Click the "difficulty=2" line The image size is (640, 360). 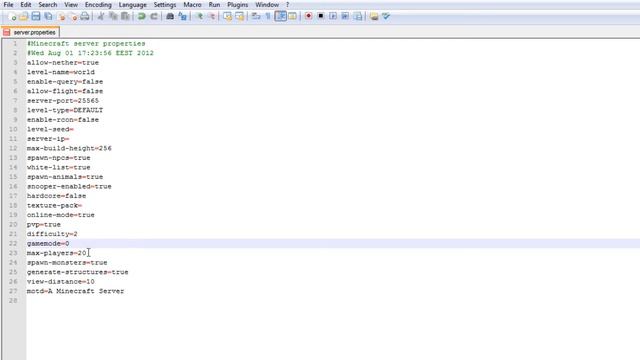point(52,234)
